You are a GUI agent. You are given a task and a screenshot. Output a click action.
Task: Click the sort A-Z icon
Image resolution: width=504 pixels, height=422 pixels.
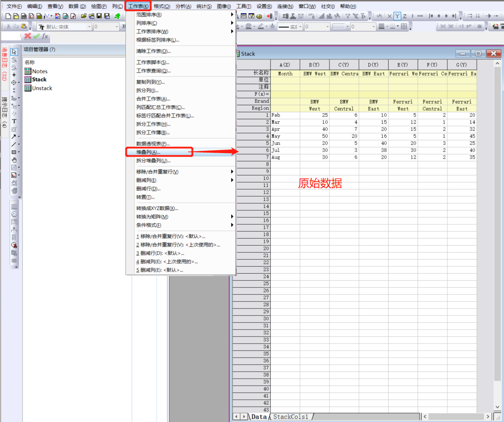[301, 16]
